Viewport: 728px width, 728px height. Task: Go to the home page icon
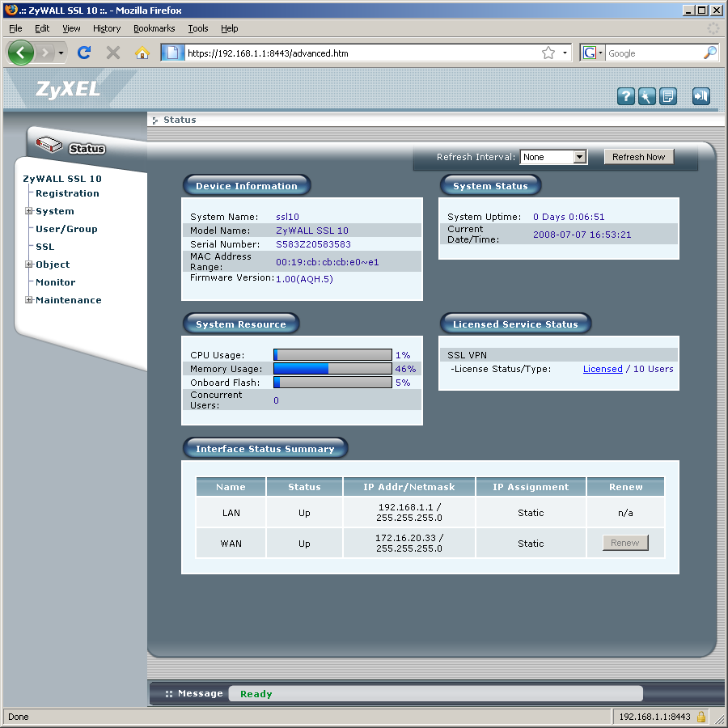pos(142,53)
